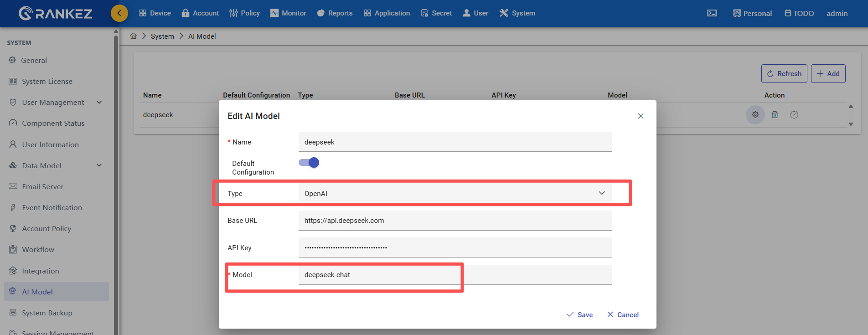Screen dimensions: 868x335
Task: Click the Model input field
Action: [455, 275]
